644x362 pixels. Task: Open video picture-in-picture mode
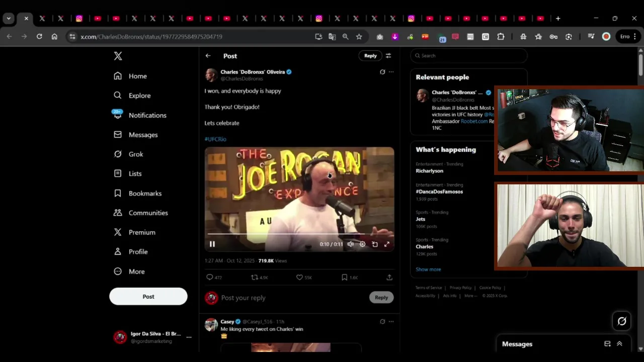coord(375,244)
